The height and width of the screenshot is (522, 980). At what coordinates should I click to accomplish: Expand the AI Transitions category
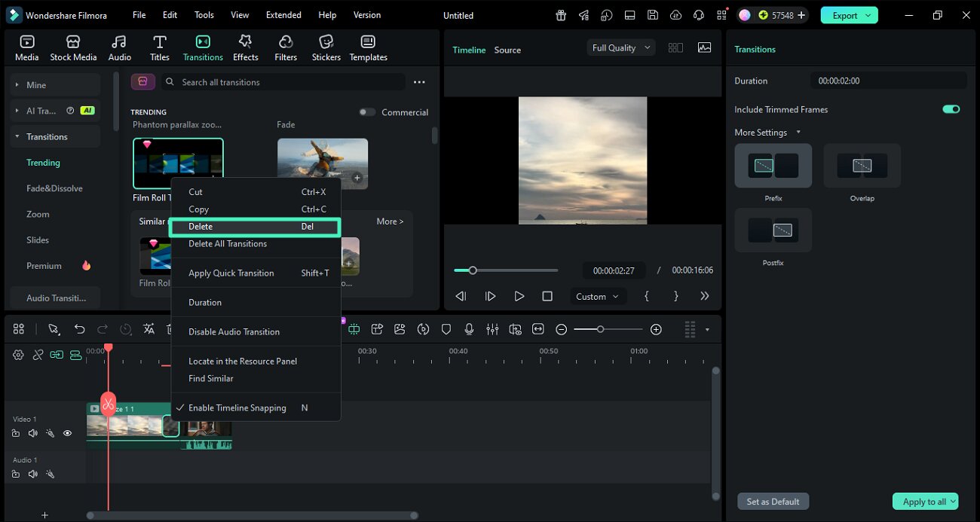(17, 111)
